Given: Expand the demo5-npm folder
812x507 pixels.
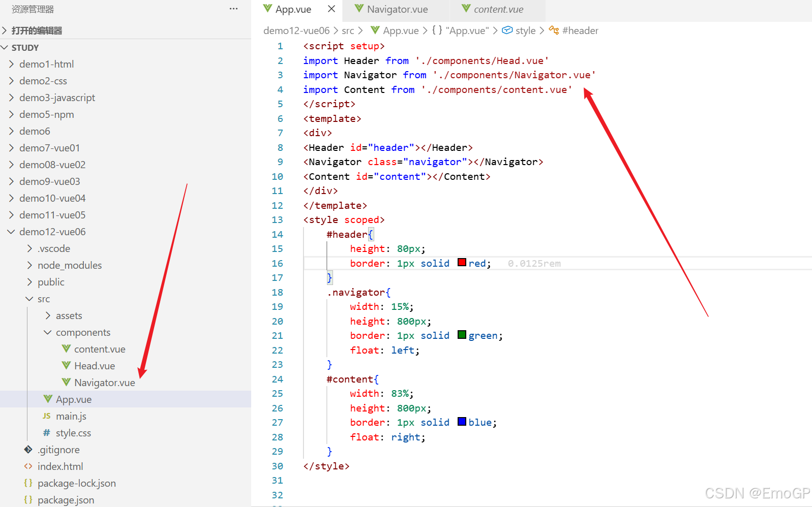Looking at the screenshot, I should coord(12,114).
